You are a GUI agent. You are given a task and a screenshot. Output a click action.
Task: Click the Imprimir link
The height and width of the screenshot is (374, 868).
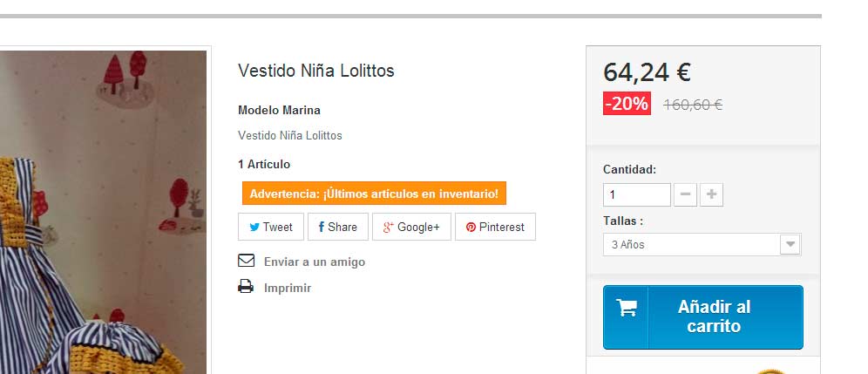(x=287, y=288)
